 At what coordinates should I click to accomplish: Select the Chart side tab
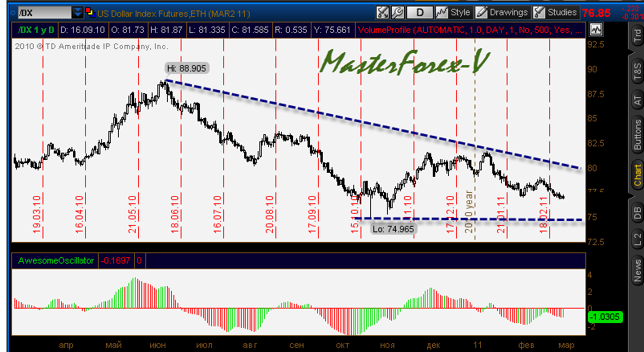(x=637, y=175)
